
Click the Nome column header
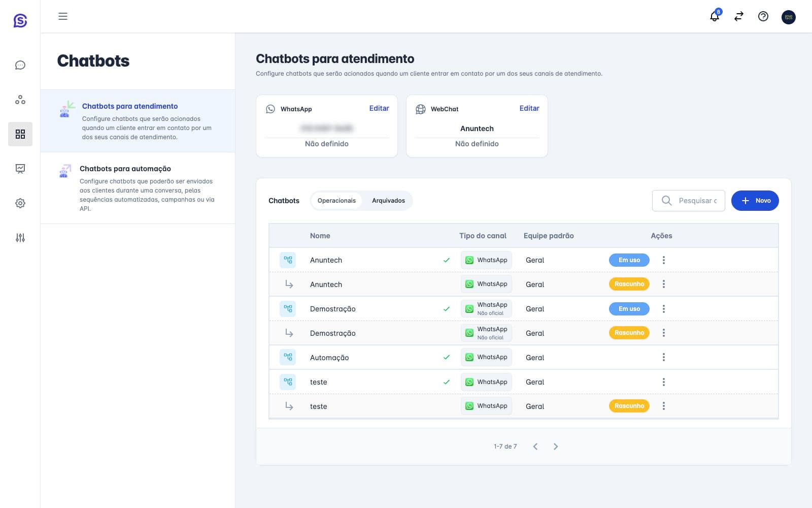pos(320,236)
